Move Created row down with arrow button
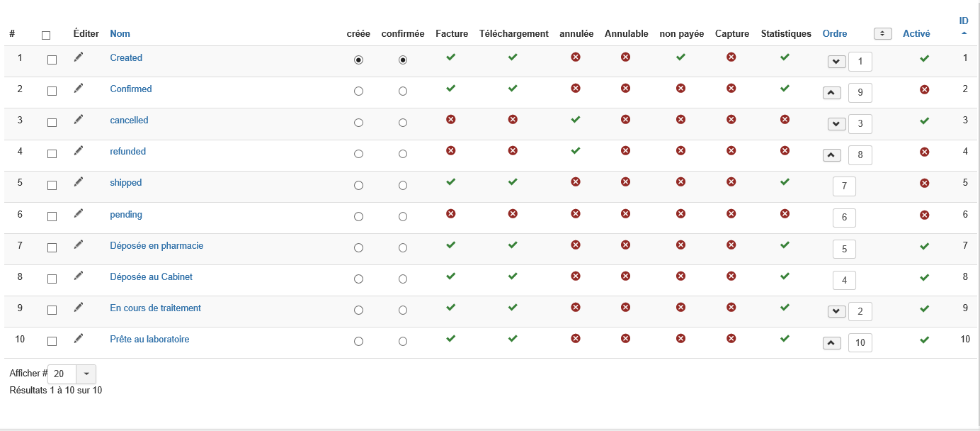Viewport: 980px width, 431px height. tap(837, 62)
